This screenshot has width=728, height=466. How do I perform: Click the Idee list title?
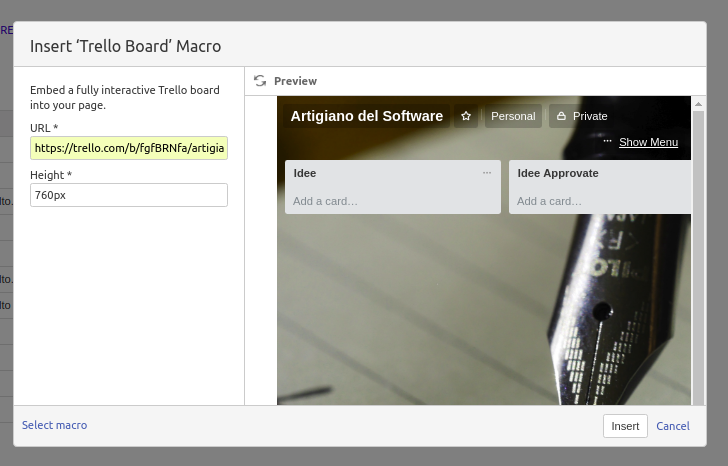305,173
